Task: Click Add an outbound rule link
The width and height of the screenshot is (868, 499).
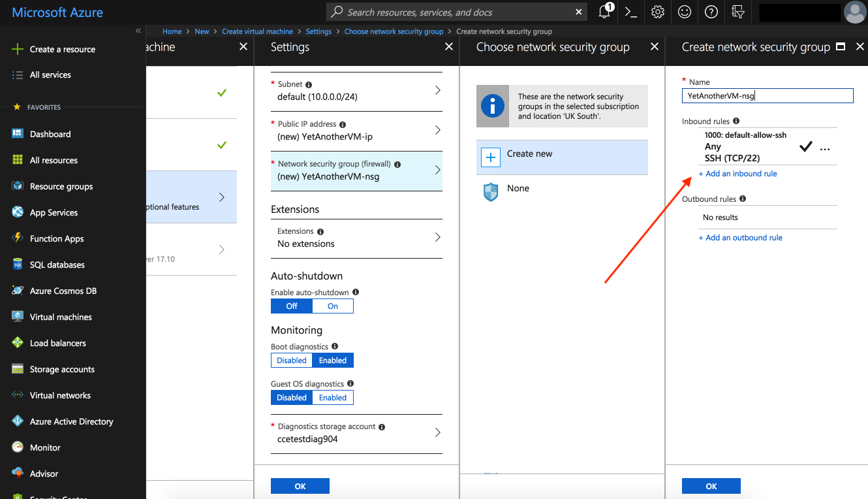Action: tap(740, 238)
